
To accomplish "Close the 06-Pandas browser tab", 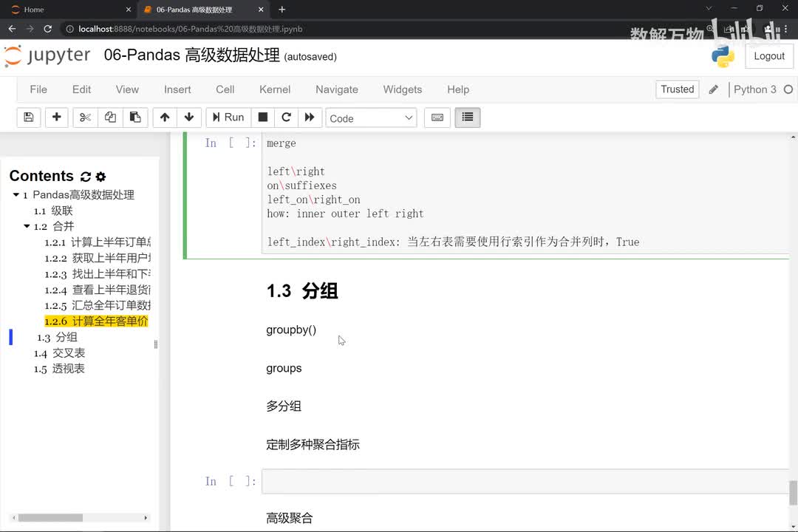I will [x=261, y=10].
